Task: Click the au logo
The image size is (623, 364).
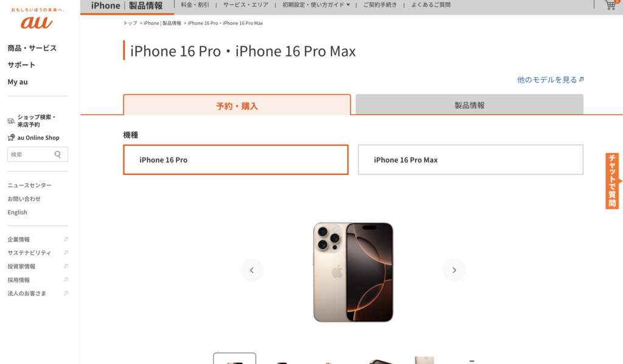Action: pyautogui.click(x=37, y=22)
